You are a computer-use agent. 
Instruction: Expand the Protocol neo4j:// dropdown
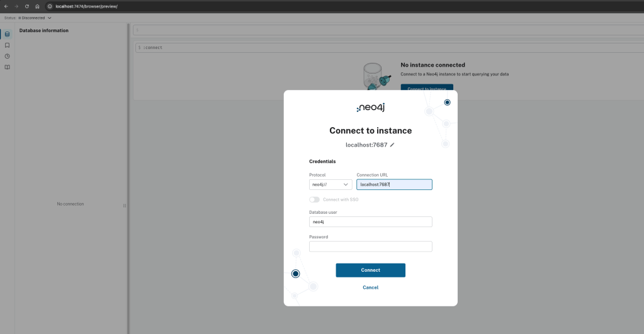(x=330, y=184)
